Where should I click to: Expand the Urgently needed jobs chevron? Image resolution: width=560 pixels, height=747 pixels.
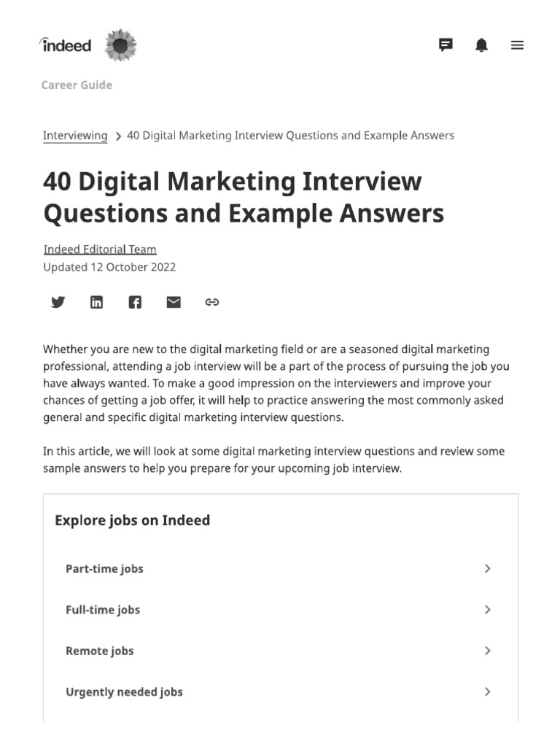pos(488,692)
